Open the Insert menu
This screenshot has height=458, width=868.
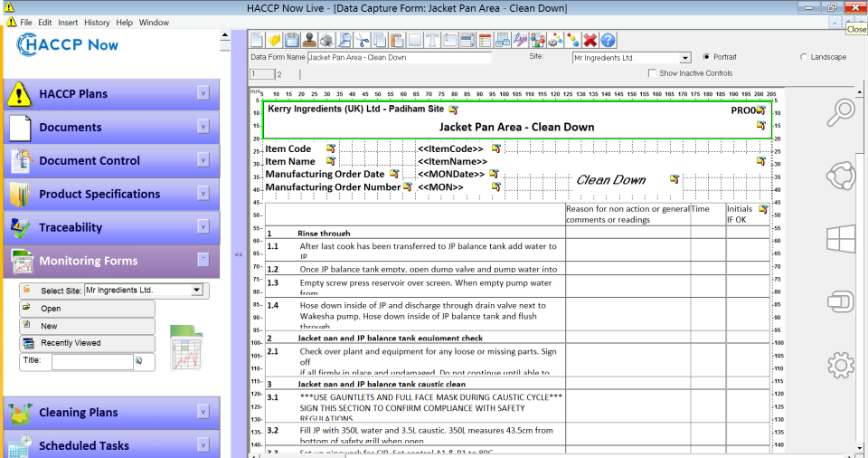68,23
